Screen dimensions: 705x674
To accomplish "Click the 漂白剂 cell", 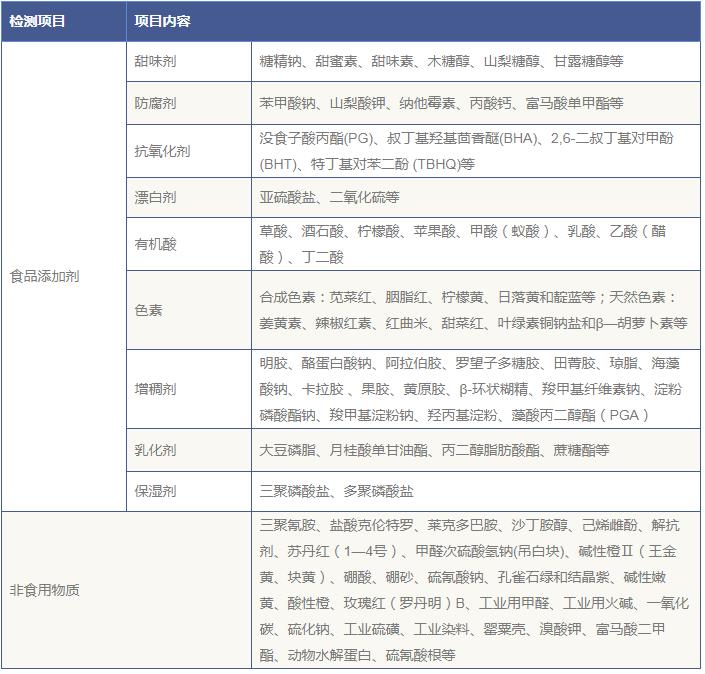I will tap(156, 198).
